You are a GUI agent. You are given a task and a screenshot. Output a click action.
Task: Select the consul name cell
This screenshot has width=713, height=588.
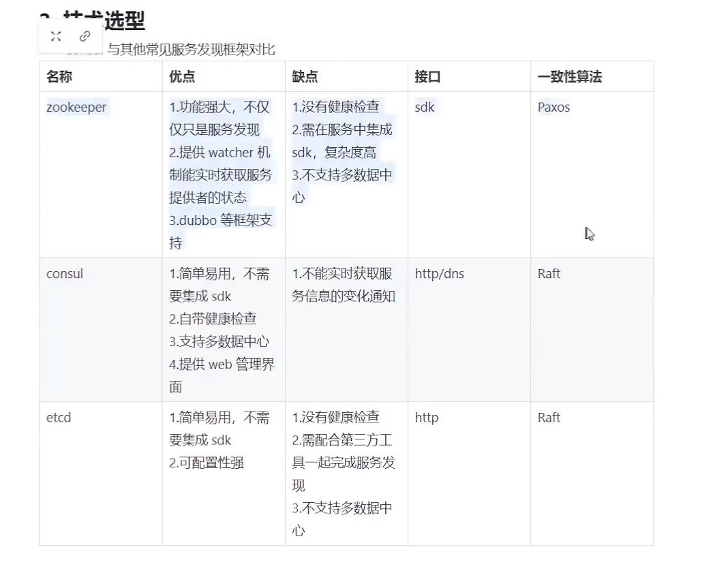coord(65,274)
